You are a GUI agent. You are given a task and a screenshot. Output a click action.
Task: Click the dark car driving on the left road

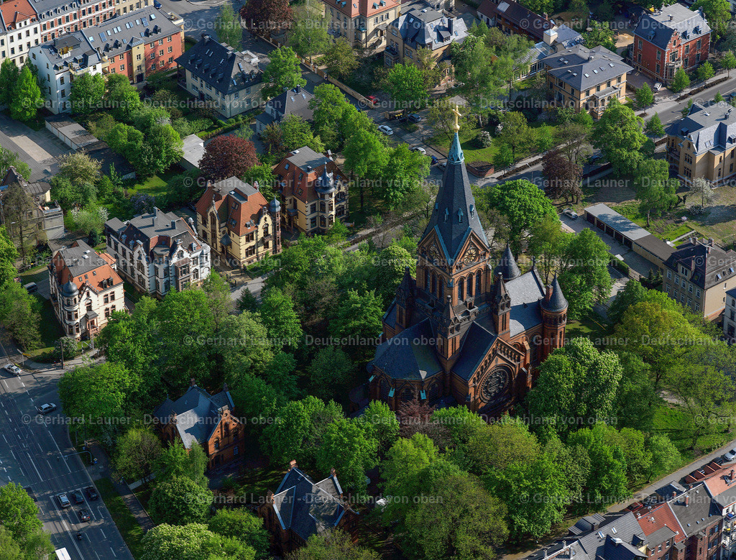coord(47,408)
